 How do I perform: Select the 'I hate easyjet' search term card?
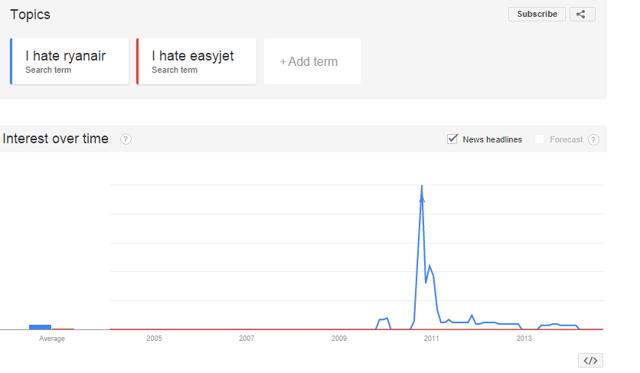[x=197, y=61]
